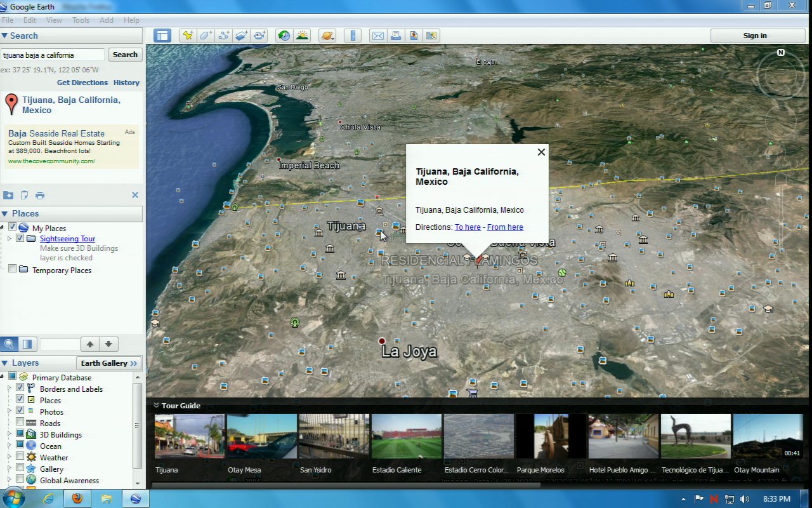Hide the sidebar using the toolbar icon
Viewport: 812px width, 508px height.
point(162,36)
